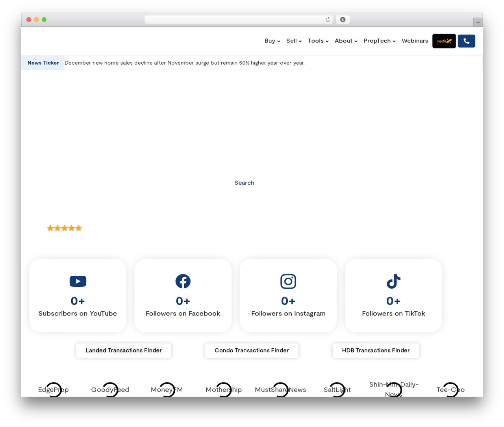The height and width of the screenshot is (427, 504).
Task: Expand the Sell dropdown menu
Action: (294, 41)
